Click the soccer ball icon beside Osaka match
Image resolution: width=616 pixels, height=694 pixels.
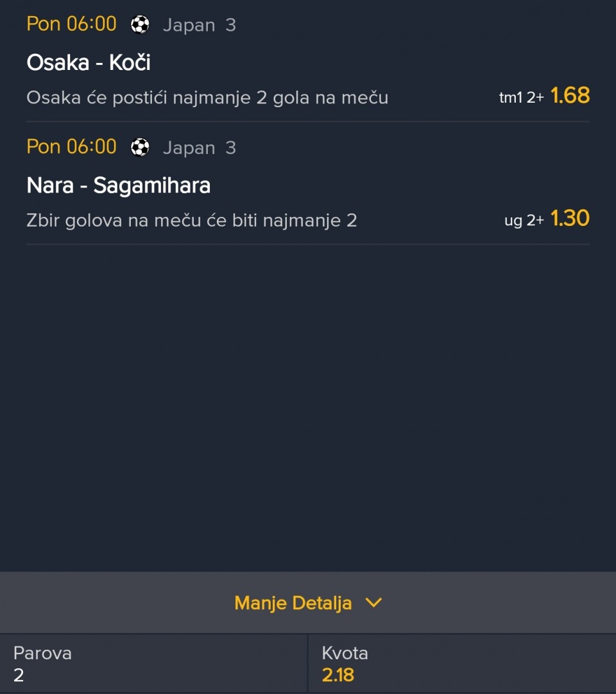point(140,25)
